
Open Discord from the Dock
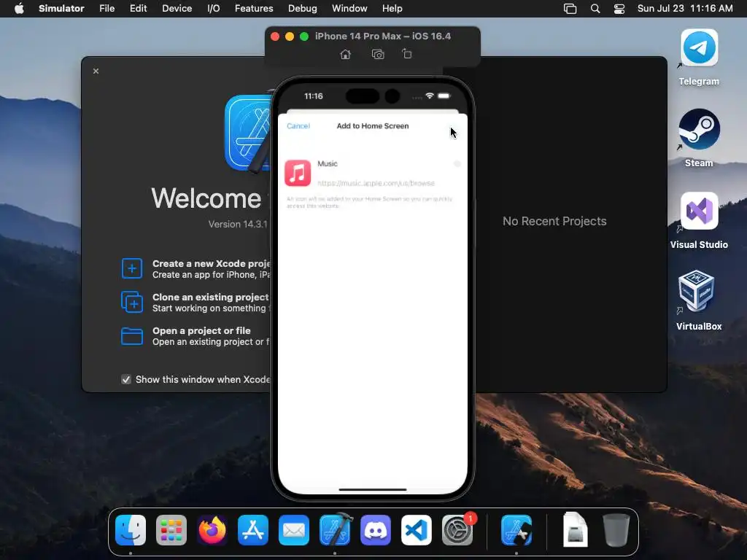376,530
